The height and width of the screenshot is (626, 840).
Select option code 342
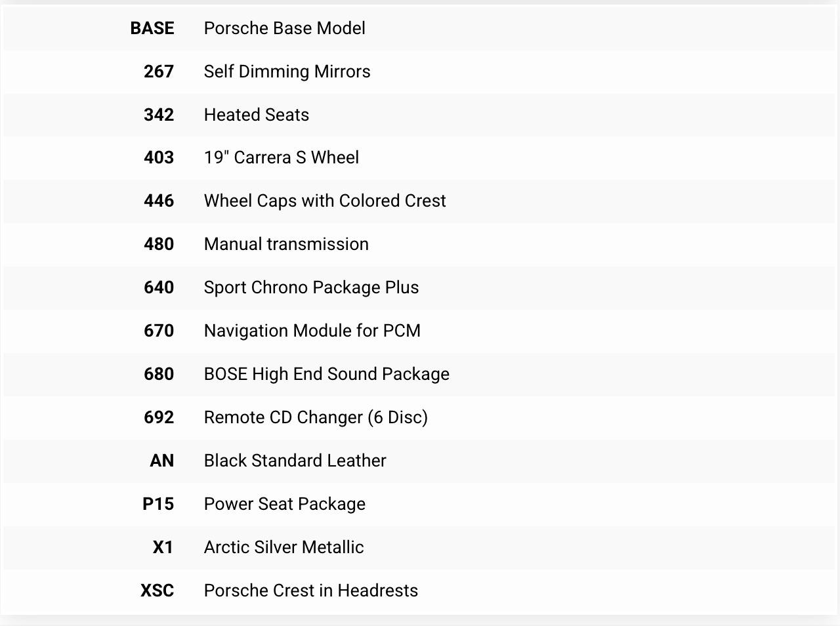pos(159,115)
